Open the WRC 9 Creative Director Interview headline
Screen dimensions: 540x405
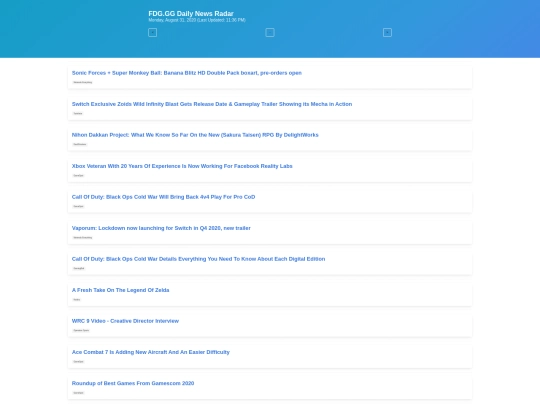point(125,321)
